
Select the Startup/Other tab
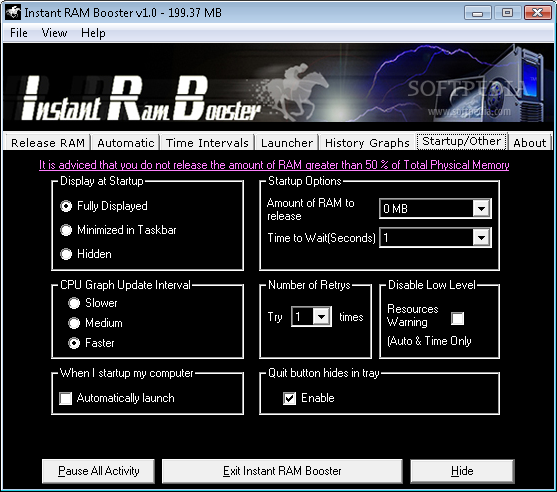(x=461, y=141)
